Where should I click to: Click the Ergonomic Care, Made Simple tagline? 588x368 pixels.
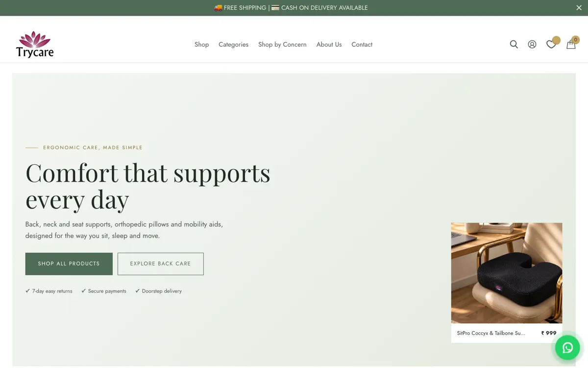tap(93, 148)
